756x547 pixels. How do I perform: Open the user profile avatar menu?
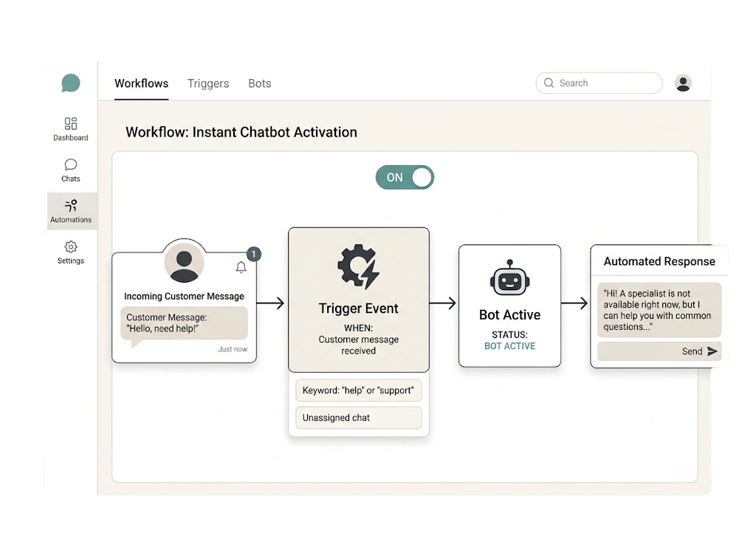(683, 83)
